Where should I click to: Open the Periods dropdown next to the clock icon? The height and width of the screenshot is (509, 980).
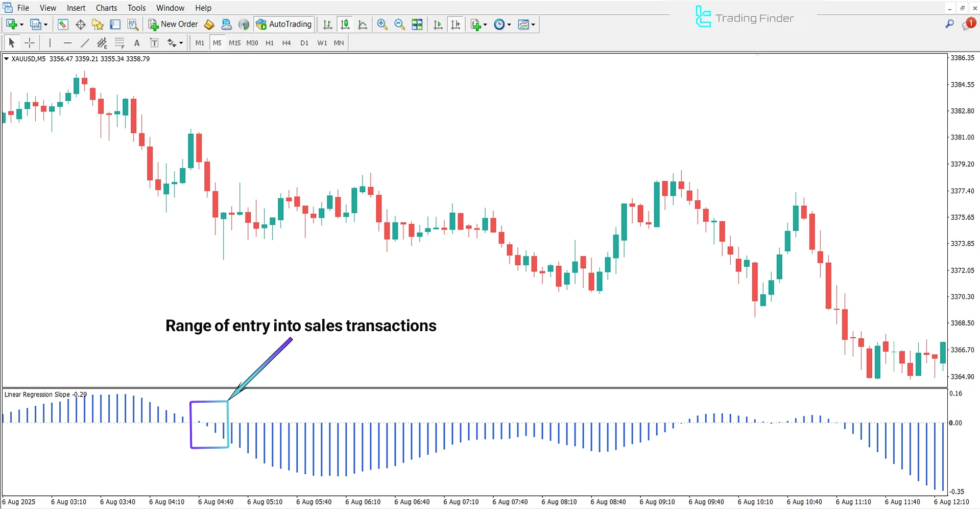click(509, 24)
